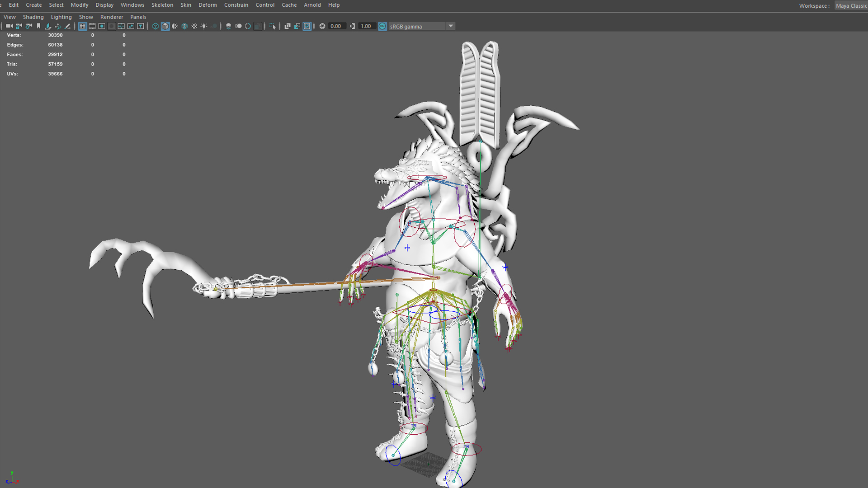Click the exposure value 0.00 field
Viewport: 868px width, 488px height.
coord(336,26)
